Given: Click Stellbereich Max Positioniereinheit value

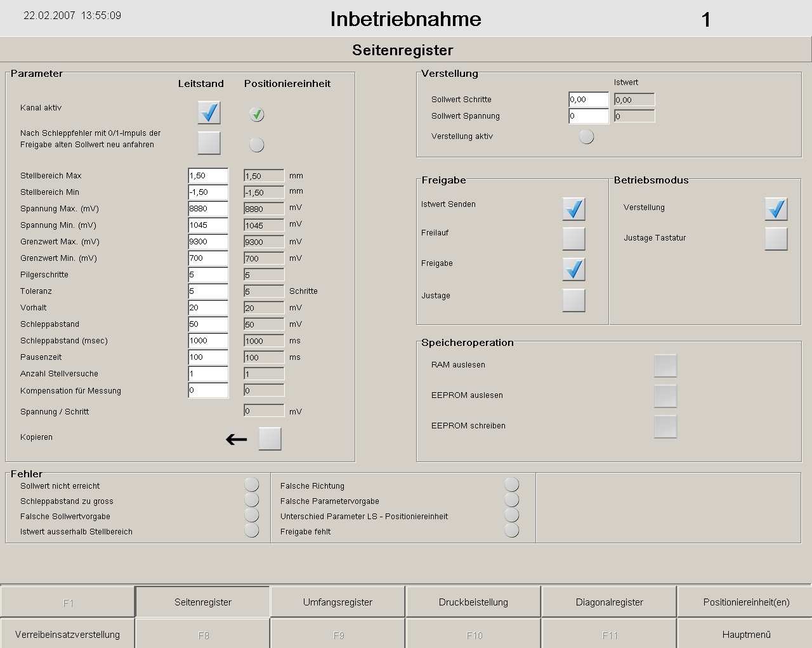Looking at the screenshot, I should [264, 176].
